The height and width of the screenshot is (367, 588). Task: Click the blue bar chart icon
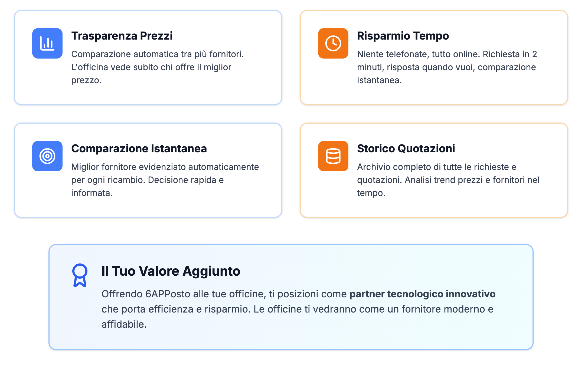pyautogui.click(x=47, y=43)
